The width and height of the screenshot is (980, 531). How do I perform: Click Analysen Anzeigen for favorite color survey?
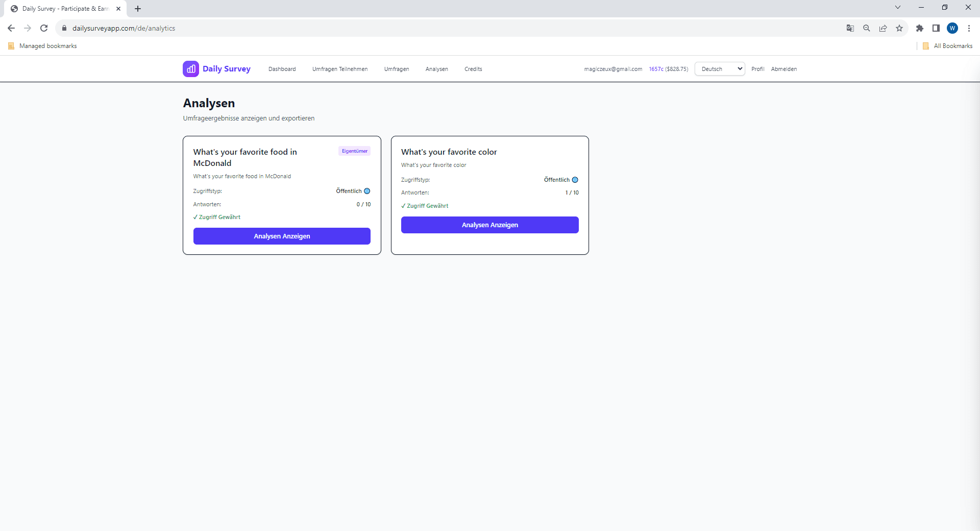(x=489, y=225)
